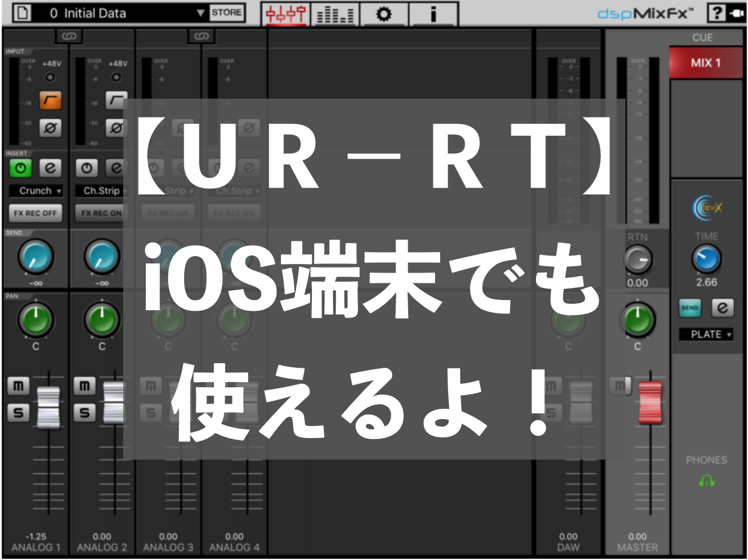Viewport: 748px width, 560px height.
Task: Click the STORE button
Action: [227, 13]
